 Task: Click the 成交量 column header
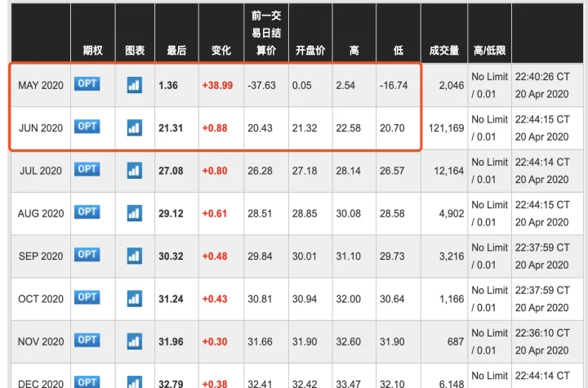444,51
